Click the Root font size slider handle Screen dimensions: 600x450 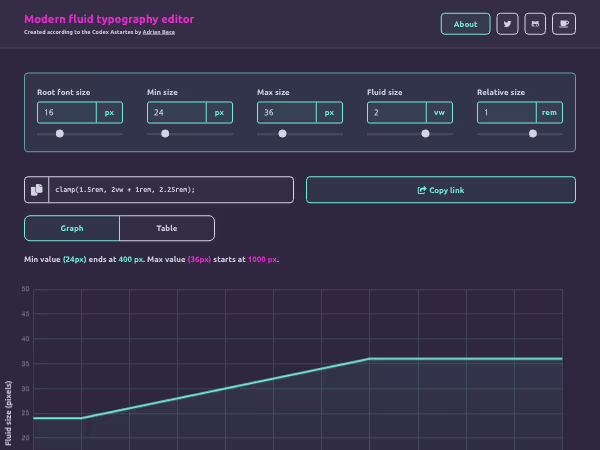[60, 134]
